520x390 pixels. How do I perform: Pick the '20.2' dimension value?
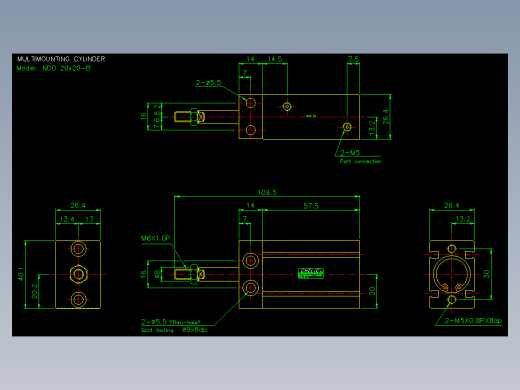coord(35,291)
